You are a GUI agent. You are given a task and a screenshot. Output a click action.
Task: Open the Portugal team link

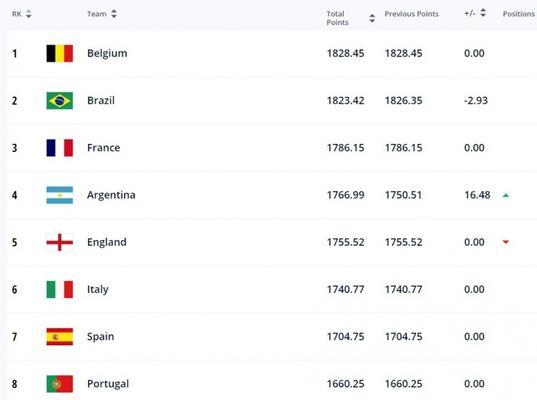pyautogui.click(x=108, y=384)
